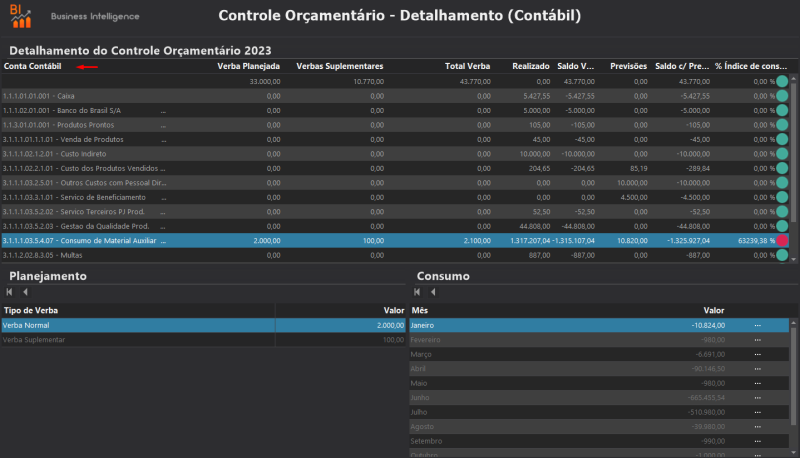This screenshot has width=800, height=458.
Task: Select row 1.1.3.01.01.001 - Produtos Prontos
Action: click(x=395, y=125)
